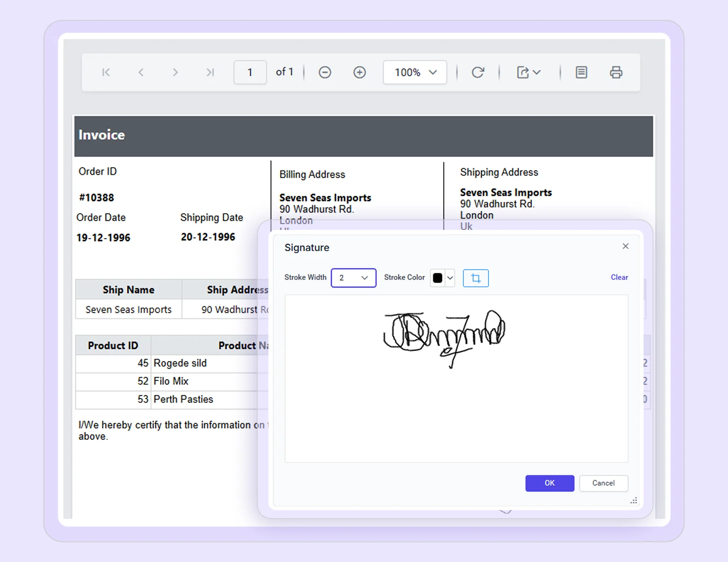Clear the drawn signature
This screenshot has height=562, width=728.
[619, 277]
